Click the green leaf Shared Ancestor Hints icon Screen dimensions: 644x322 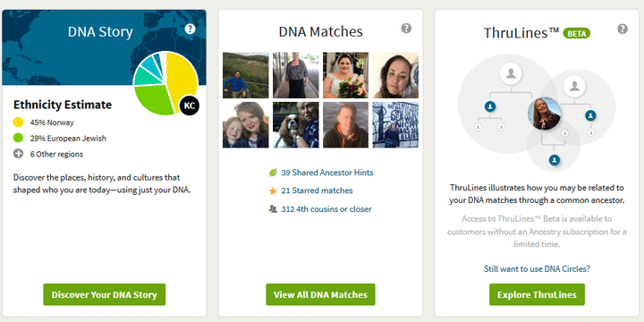click(273, 173)
